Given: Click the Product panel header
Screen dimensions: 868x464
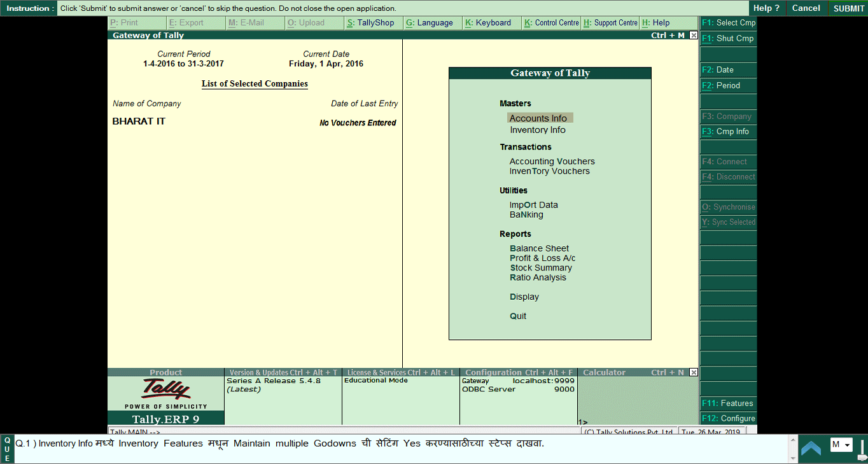Looking at the screenshot, I should coord(165,372).
